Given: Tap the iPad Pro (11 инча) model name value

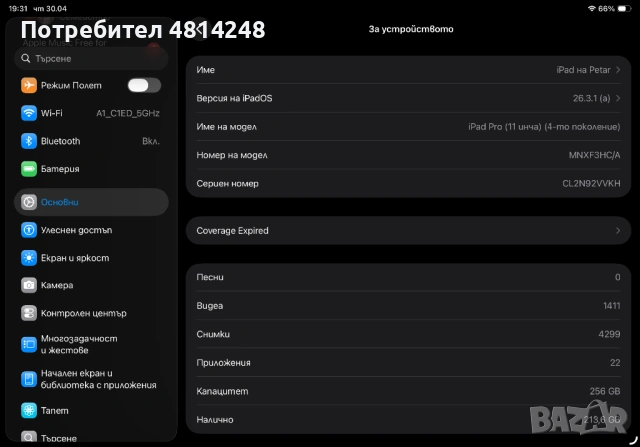Looking at the screenshot, I should pyautogui.click(x=544, y=127).
